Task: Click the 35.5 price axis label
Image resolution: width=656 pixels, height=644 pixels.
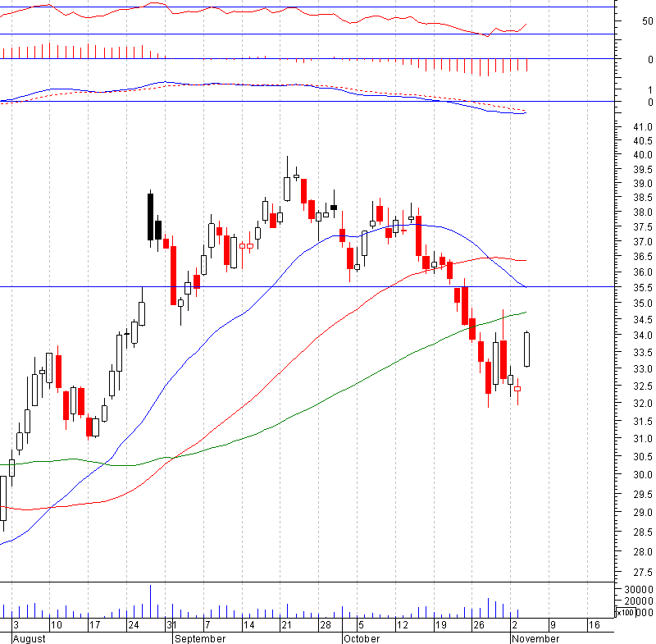Action: (x=643, y=288)
